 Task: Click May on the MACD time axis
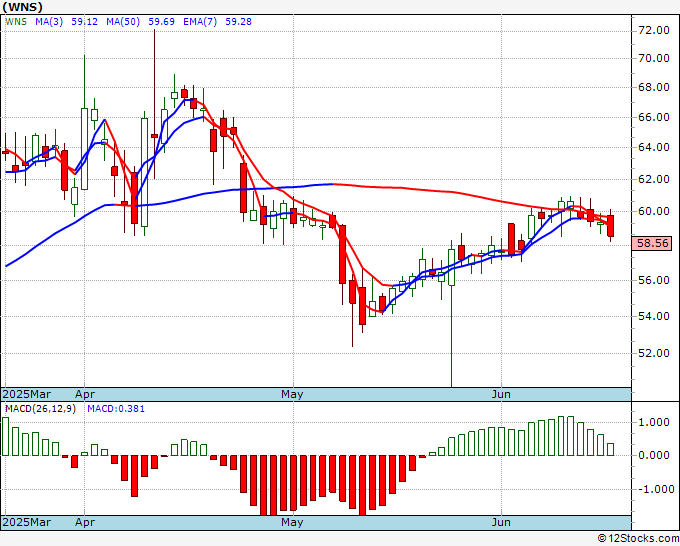(x=292, y=522)
